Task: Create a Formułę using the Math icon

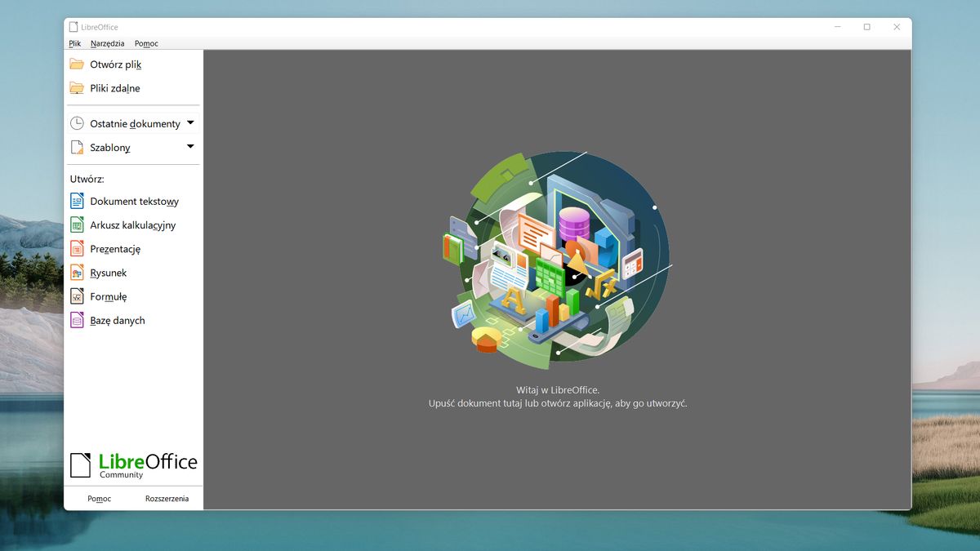Action: (78, 296)
